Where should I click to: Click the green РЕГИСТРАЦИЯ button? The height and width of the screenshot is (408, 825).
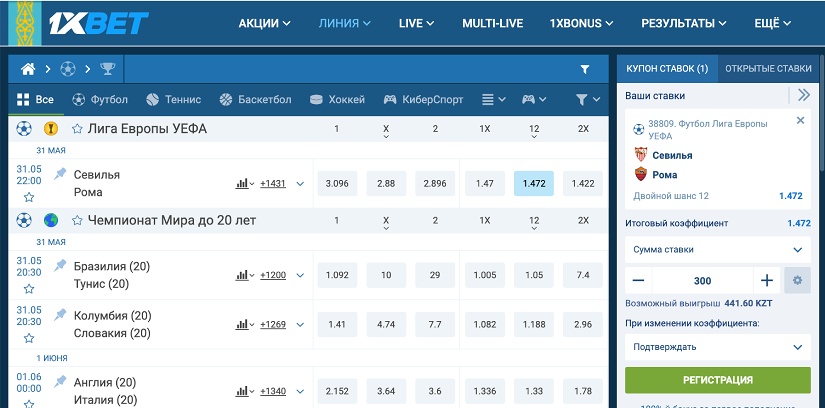click(718, 380)
